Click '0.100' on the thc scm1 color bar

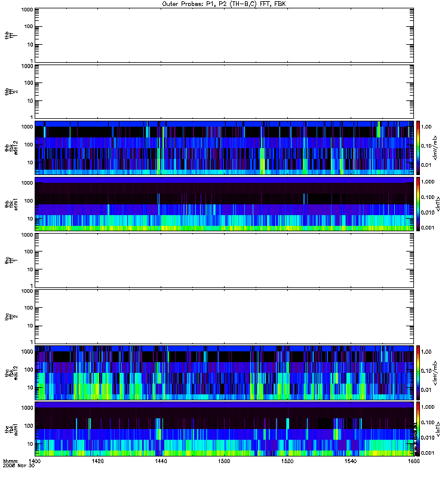[x=428, y=422]
